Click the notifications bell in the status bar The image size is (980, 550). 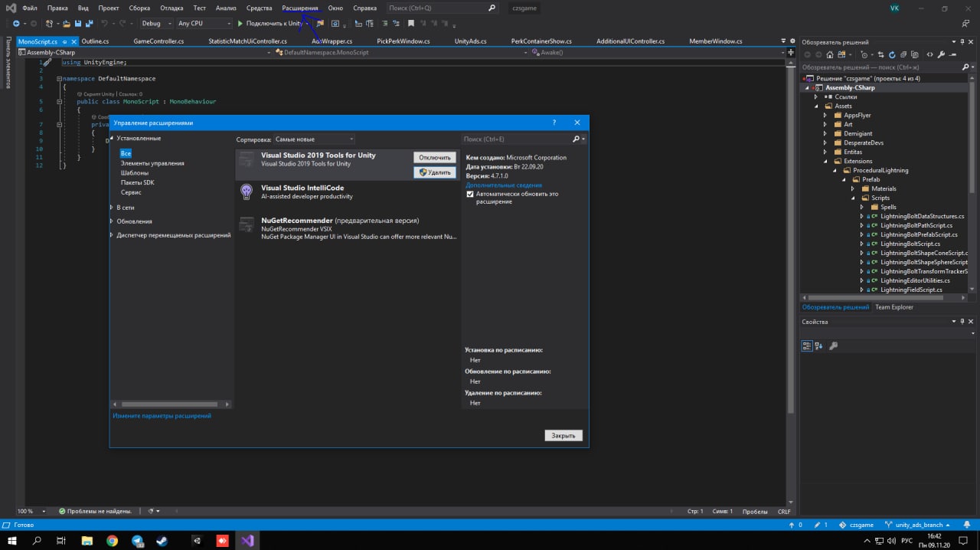(x=967, y=525)
